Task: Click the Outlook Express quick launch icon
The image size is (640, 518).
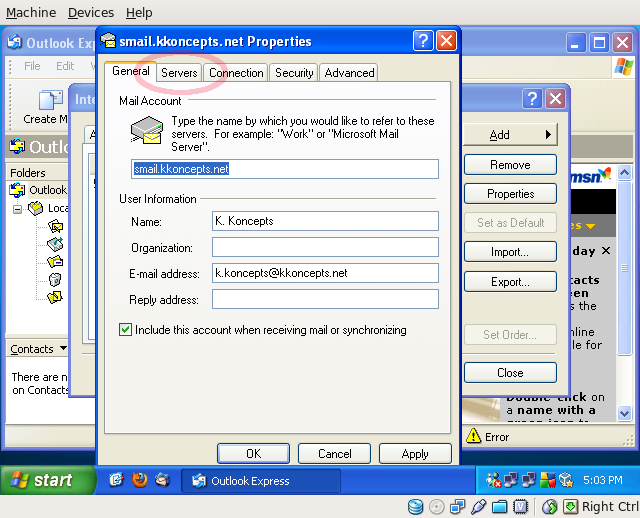Action: [162, 480]
